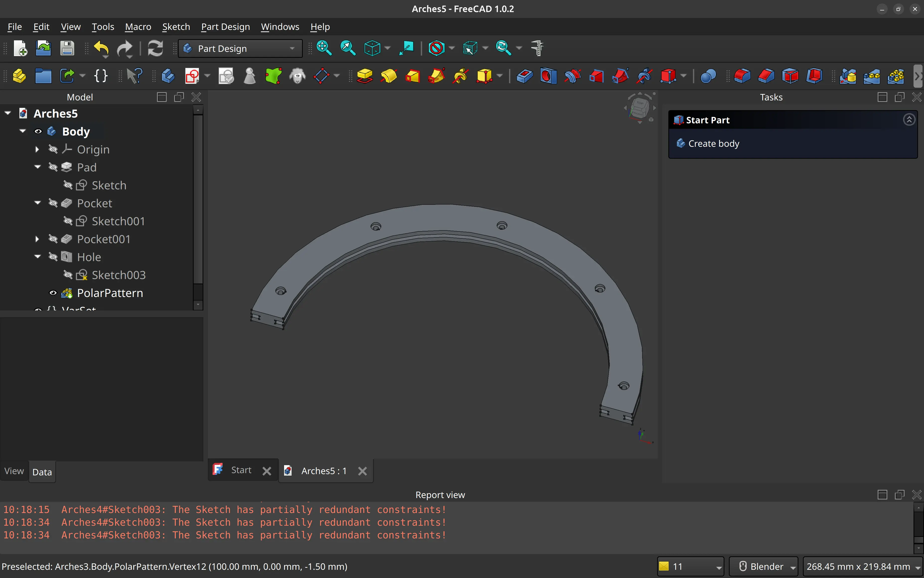Click the Create sketch icon
The width and height of the screenshot is (924, 578).
click(x=192, y=76)
